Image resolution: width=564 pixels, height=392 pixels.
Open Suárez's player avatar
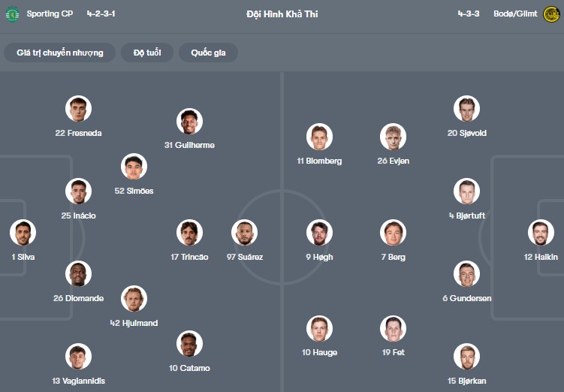coord(245,233)
